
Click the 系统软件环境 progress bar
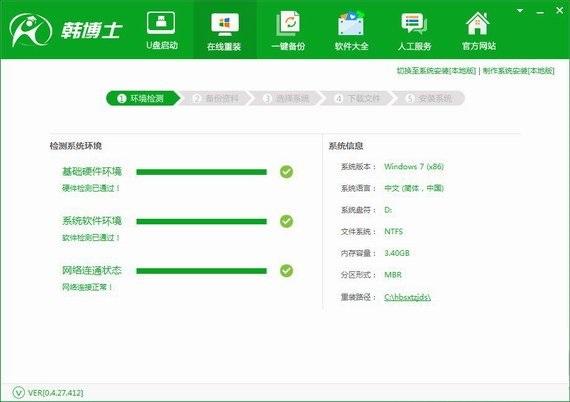201,221
